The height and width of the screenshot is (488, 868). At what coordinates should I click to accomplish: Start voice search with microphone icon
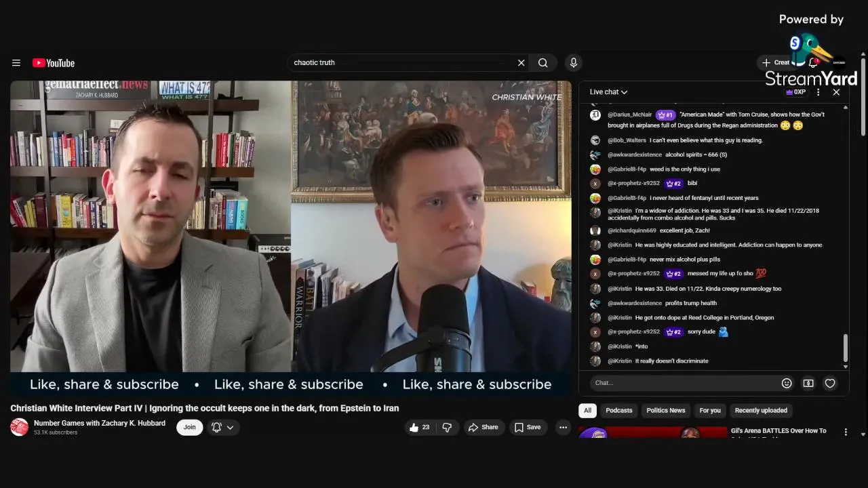[x=574, y=63]
